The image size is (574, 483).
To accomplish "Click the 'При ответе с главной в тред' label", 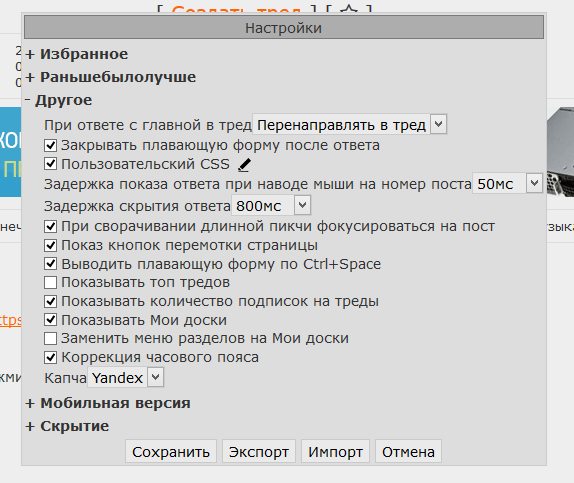I will (x=148, y=125).
